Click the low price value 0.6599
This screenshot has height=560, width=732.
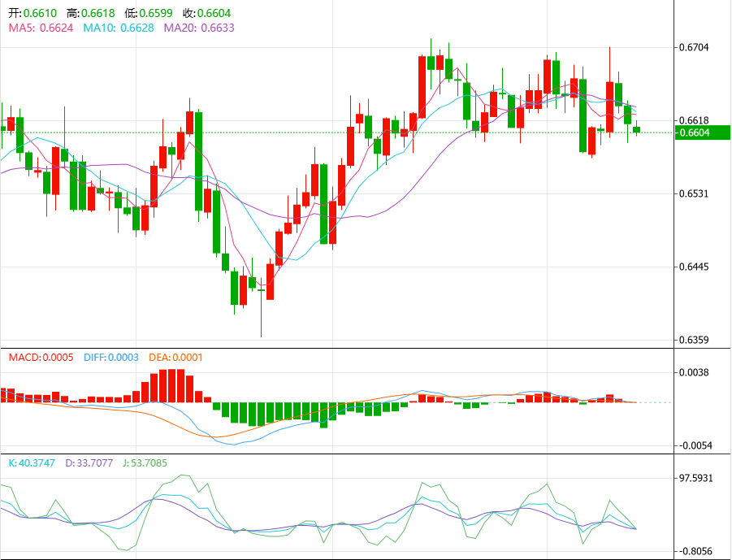pos(156,13)
